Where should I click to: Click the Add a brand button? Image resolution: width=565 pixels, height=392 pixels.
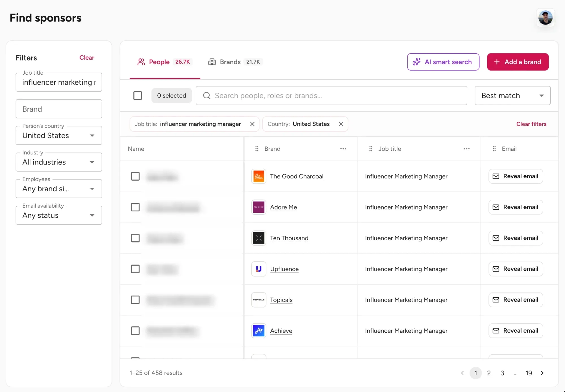(518, 62)
